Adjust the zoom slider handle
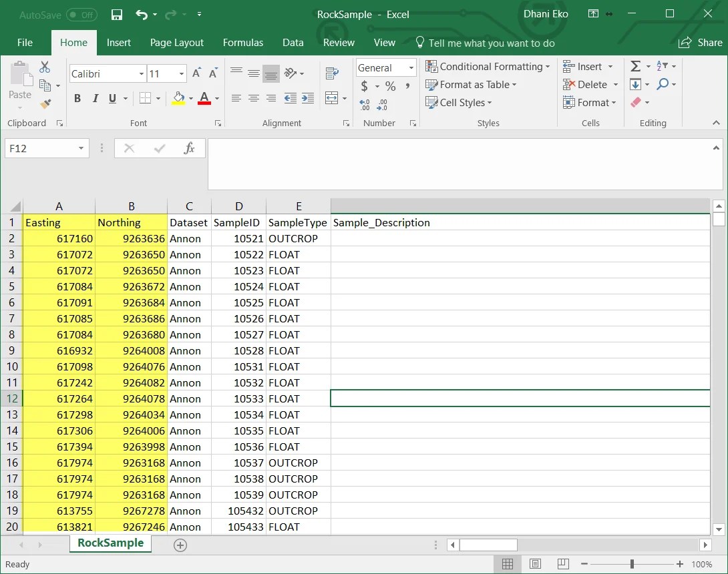Image resolution: width=728 pixels, height=574 pixels. pyautogui.click(x=632, y=564)
